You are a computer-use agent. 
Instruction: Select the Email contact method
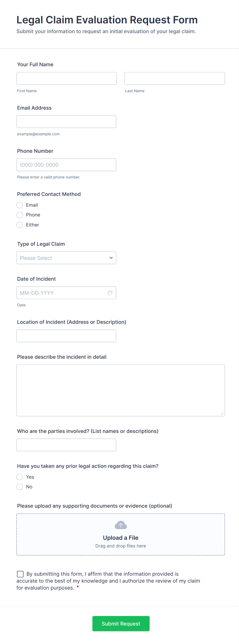[20, 205]
